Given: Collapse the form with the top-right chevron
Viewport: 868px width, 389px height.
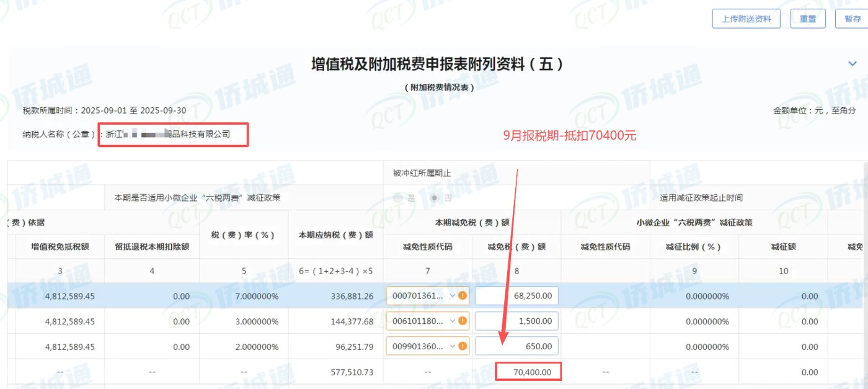Looking at the screenshot, I should click(x=852, y=63).
